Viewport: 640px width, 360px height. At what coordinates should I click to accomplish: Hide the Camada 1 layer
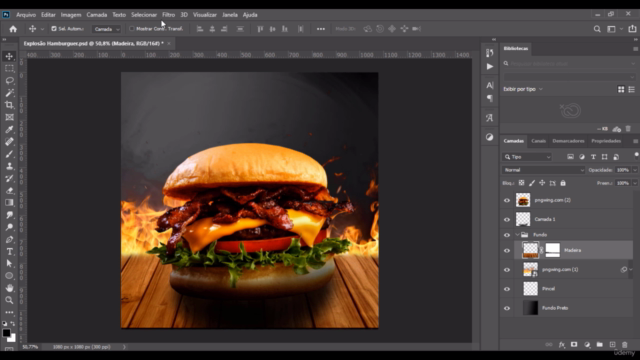coord(507,220)
